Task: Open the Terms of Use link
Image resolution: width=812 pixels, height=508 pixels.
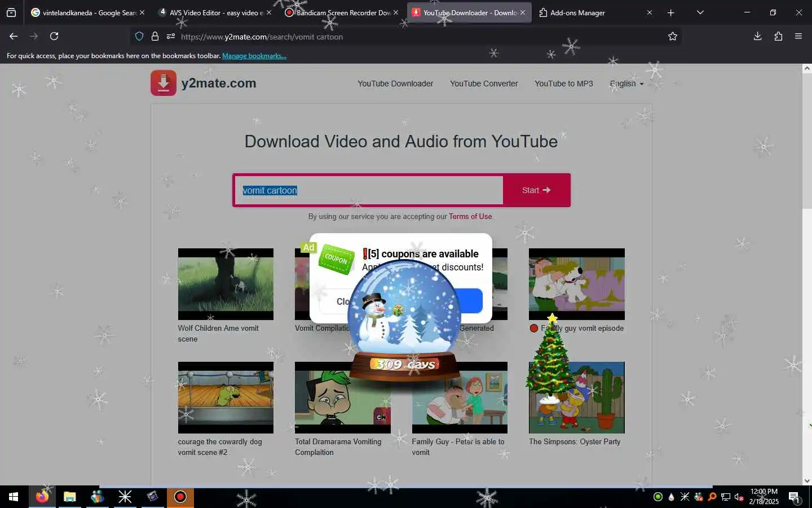Action: click(470, 216)
